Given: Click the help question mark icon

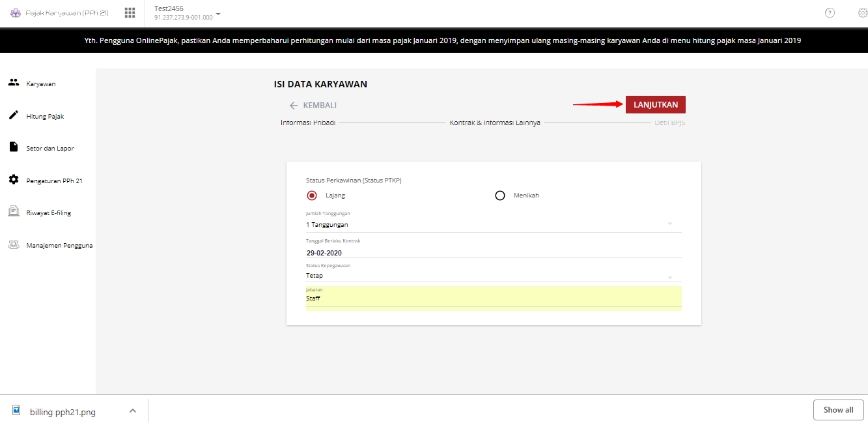Looking at the screenshot, I should click(x=830, y=12).
